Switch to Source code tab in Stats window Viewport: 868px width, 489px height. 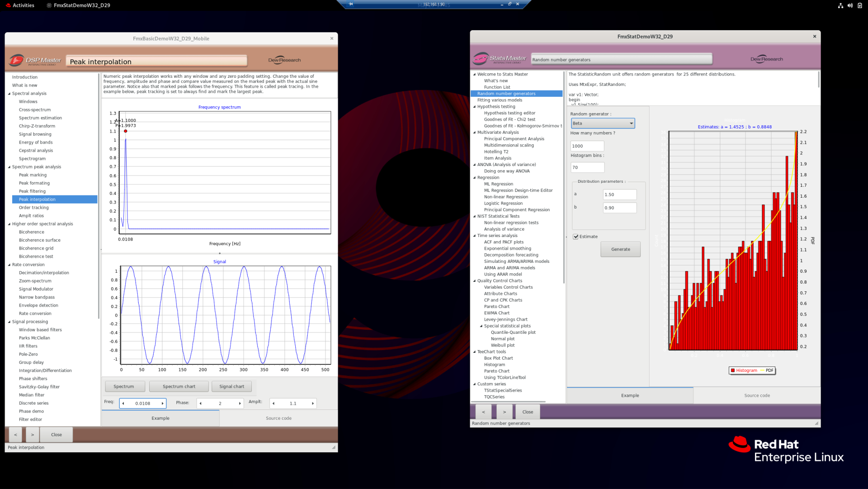point(757,395)
